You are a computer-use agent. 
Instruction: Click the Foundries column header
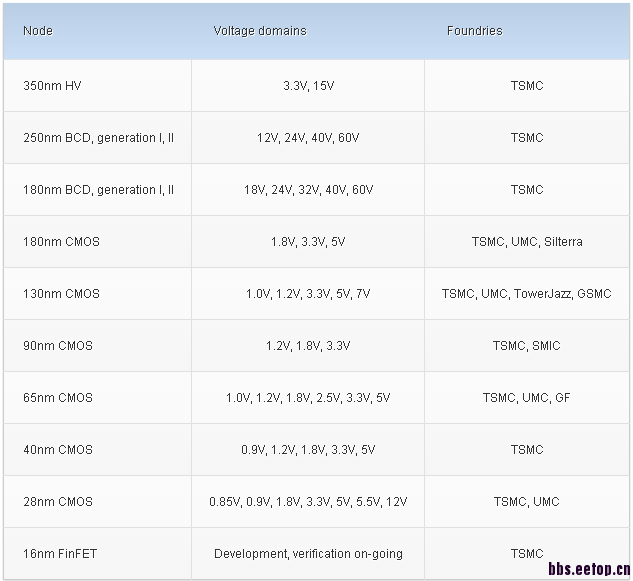click(475, 31)
